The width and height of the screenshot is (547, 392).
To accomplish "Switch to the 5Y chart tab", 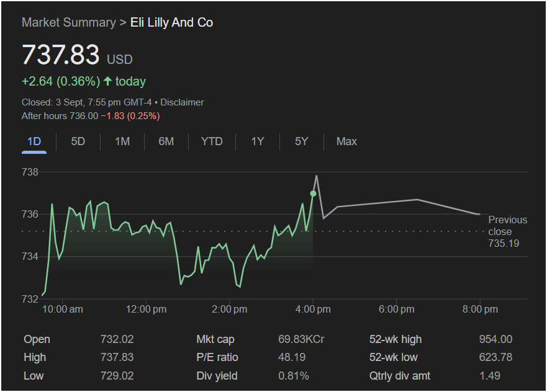I will [x=302, y=141].
